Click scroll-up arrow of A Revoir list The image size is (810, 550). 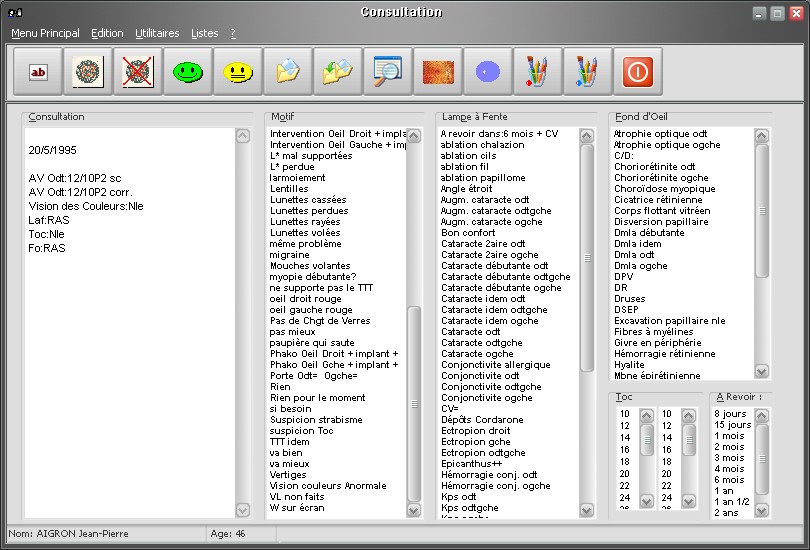click(x=761, y=415)
